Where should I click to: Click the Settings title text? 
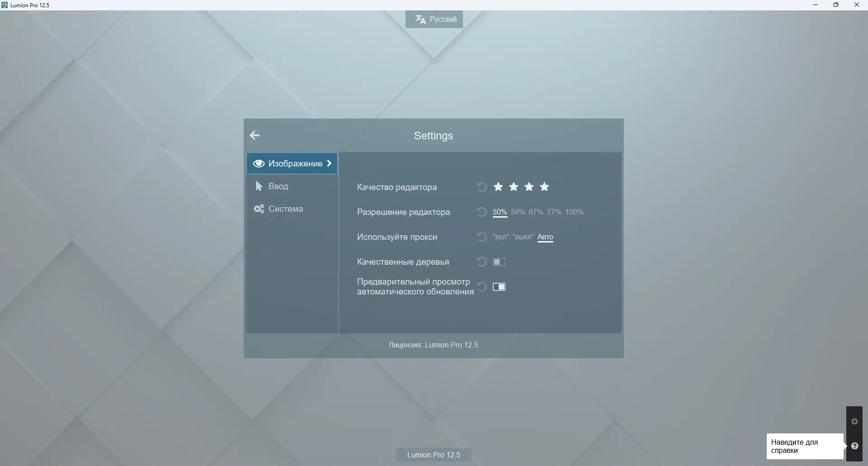click(434, 136)
